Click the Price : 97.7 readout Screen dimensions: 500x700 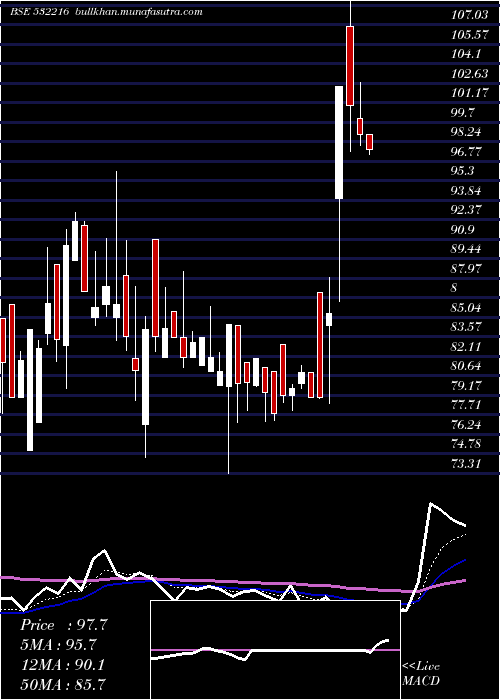(x=64, y=625)
